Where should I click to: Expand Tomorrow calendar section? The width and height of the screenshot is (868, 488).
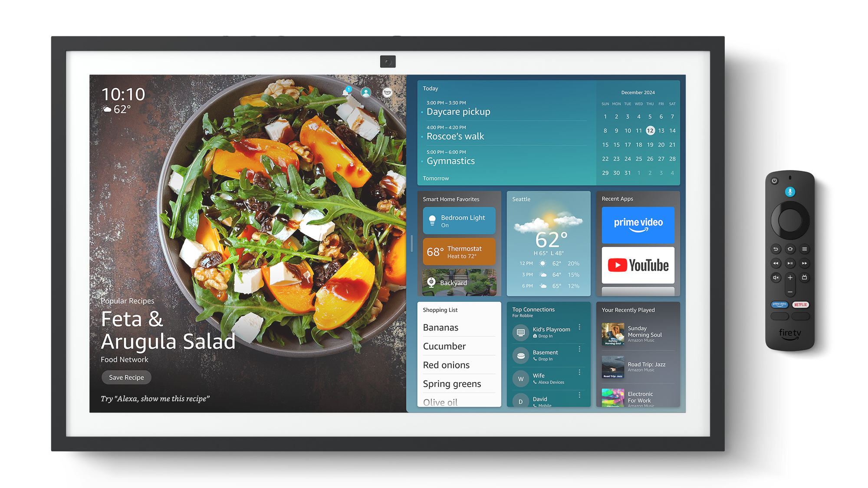pos(436,179)
